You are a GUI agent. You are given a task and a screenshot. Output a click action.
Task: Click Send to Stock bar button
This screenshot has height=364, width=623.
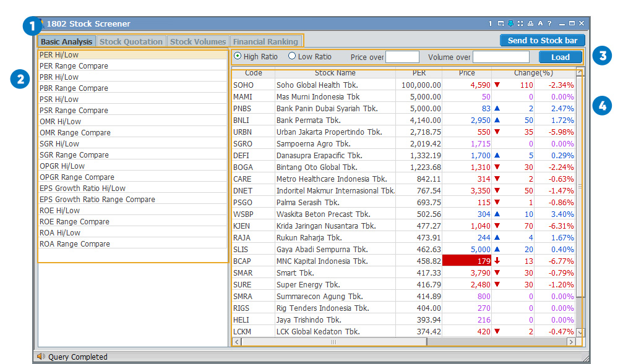click(542, 40)
